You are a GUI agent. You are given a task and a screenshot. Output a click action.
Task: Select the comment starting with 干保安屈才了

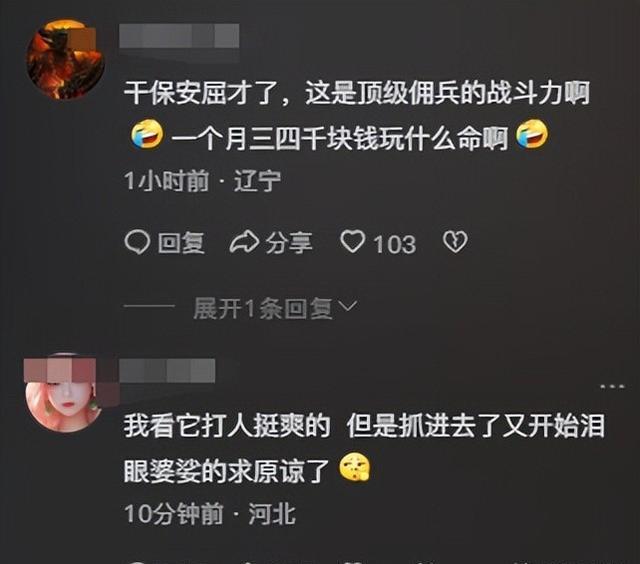357,116
